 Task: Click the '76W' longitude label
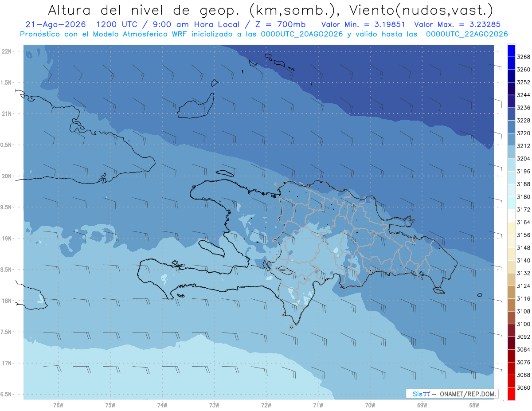[x=58, y=405]
